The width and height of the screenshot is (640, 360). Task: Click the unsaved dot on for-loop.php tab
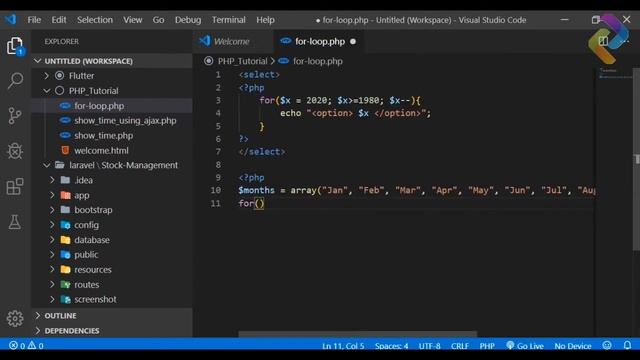[x=353, y=41]
